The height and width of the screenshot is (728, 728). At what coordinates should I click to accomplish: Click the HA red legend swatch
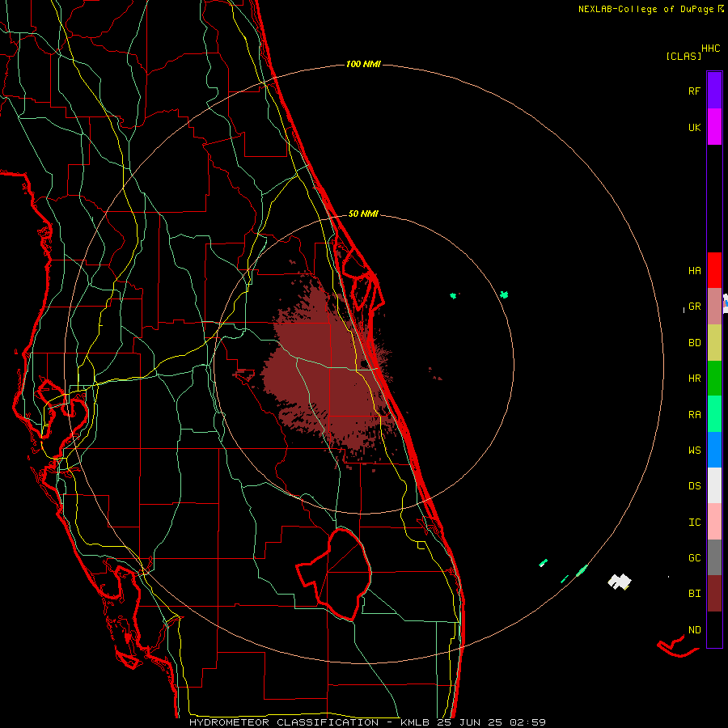click(714, 270)
